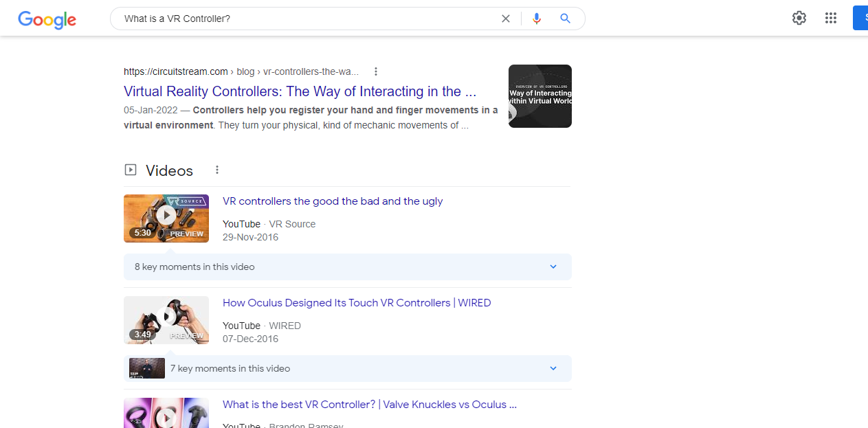Open 'VR controllers the good the bad and the ugly'
Screen dimensions: 868x428
(x=333, y=201)
